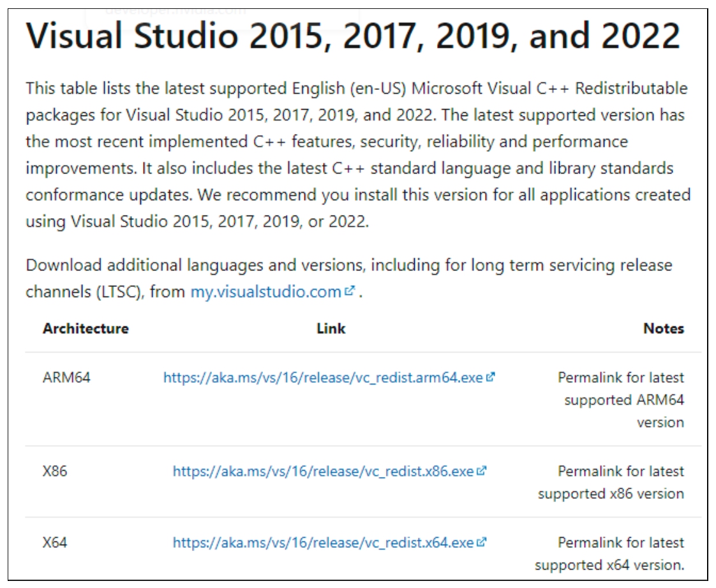This screenshot has height=588, width=716.
Task: Open the vc_redist.x86.exe download link
Action: [x=323, y=472]
